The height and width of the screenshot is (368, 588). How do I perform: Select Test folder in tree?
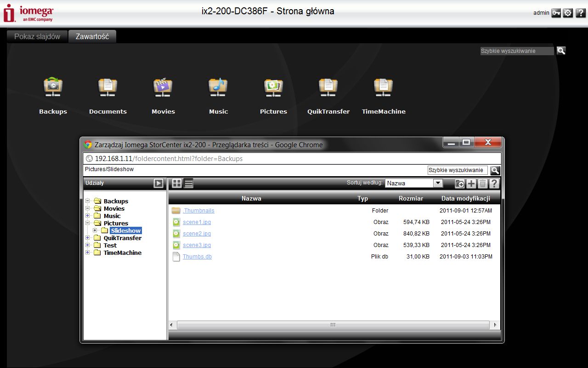point(110,245)
